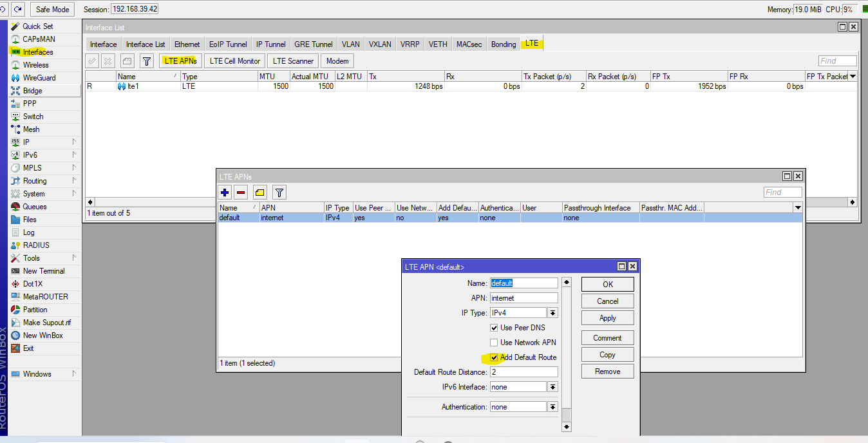This screenshot has height=443, width=868.
Task: Click the redo arrow in the top bar
Action: click(x=17, y=9)
